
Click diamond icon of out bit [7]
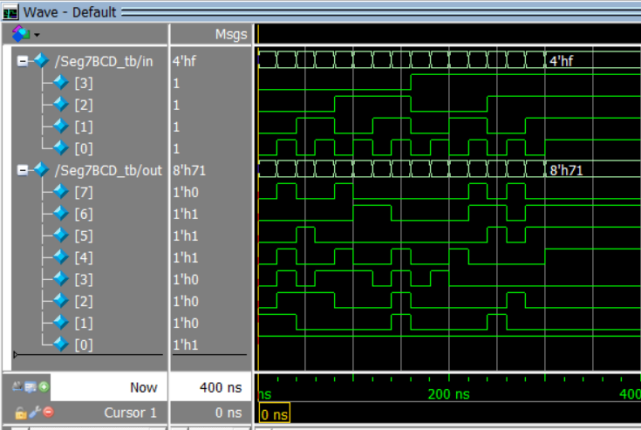[x=61, y=191]
